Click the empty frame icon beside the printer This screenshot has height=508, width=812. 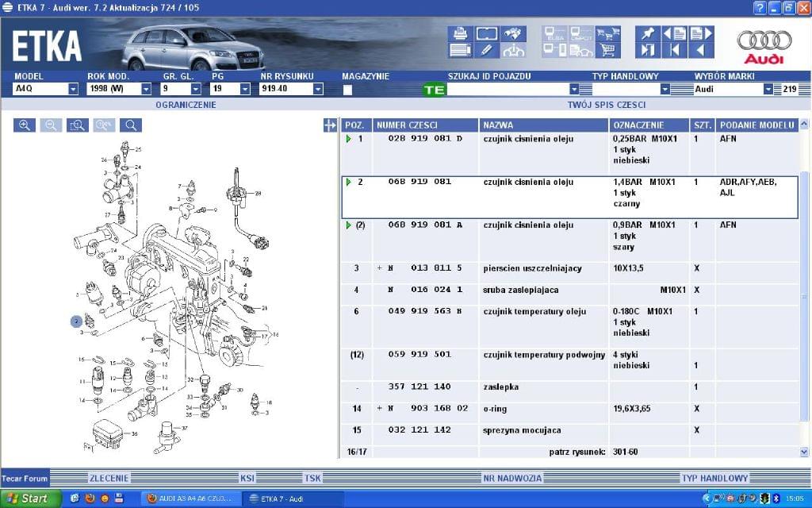[x=487, y=34]
